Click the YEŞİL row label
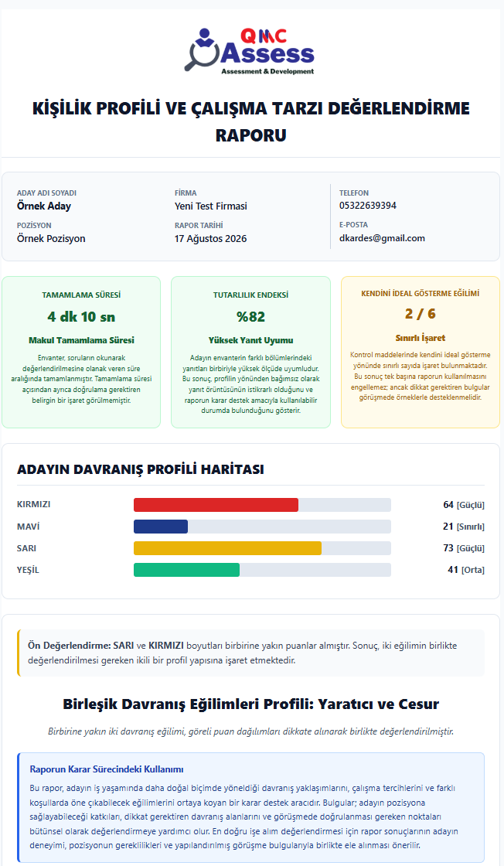Screen dimensions: 504x866 [x=28, y=570]
